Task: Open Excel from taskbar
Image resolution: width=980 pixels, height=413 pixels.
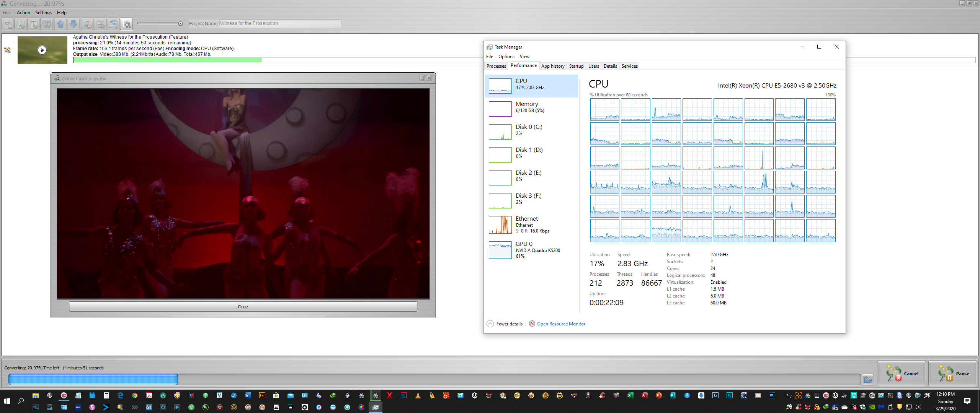Action: point(630,395)
